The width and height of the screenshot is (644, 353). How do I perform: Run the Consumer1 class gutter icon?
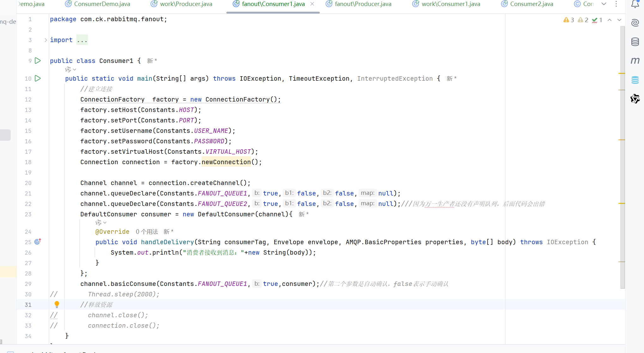tap(38, 60)
